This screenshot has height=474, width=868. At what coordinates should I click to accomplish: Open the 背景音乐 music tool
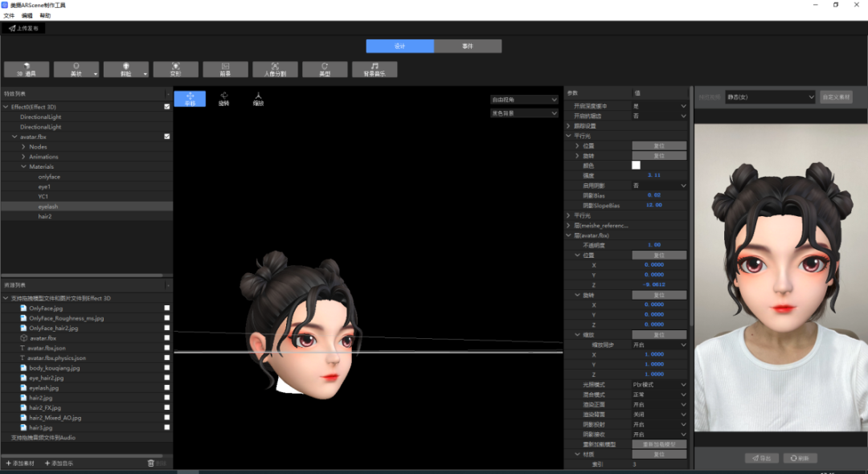point(375,70)
